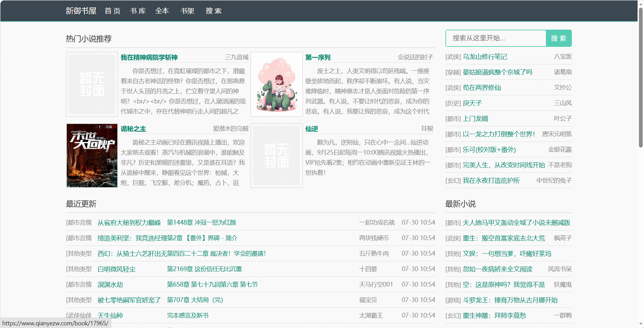Open the 新御书屋 site logo
Image resolution: width=644 pixels, height=328 pixels.
[x=81, y=11]
